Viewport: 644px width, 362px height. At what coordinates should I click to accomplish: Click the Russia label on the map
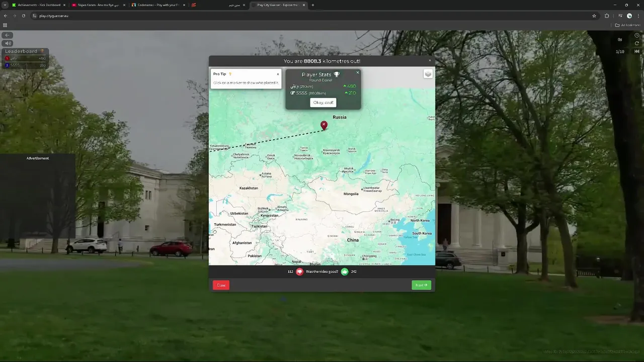[x=340, y=117]
